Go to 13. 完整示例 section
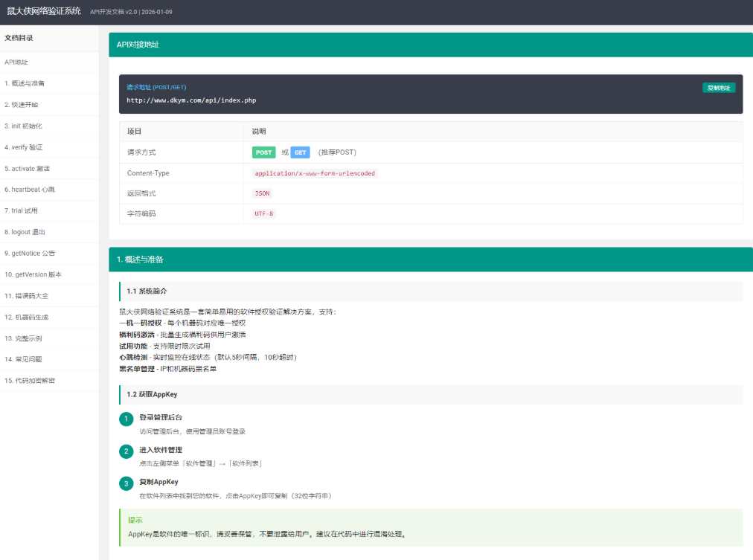This screenshot has width=753, height=560. coord(23,338)
